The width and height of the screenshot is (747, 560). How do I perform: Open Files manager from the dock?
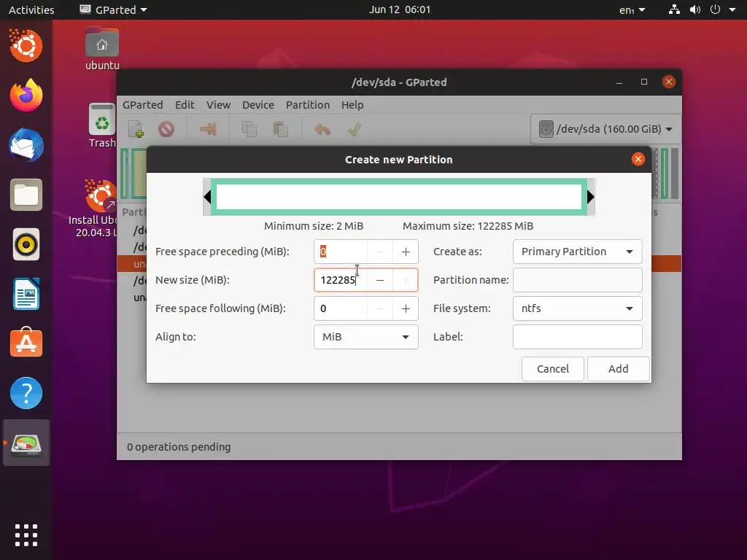coord(26,195)
